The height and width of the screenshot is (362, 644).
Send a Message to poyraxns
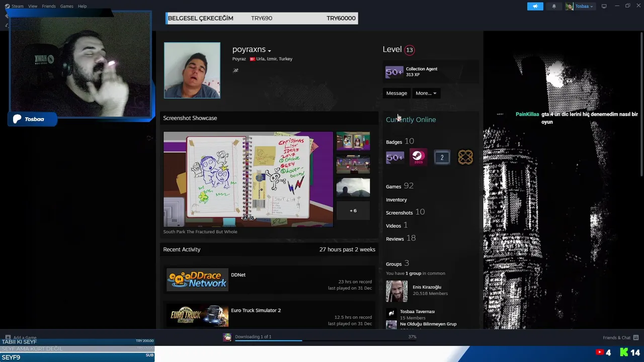click(396, 93)
